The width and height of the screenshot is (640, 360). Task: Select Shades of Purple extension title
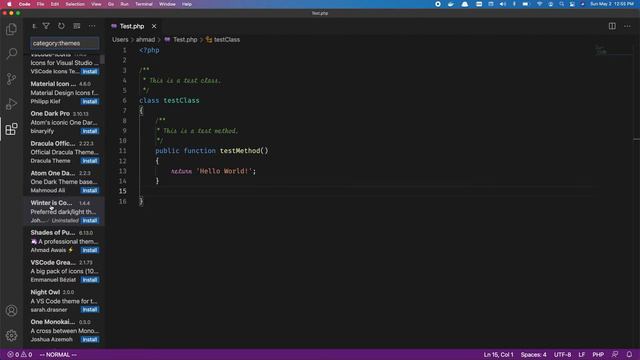tap(53, 232)
